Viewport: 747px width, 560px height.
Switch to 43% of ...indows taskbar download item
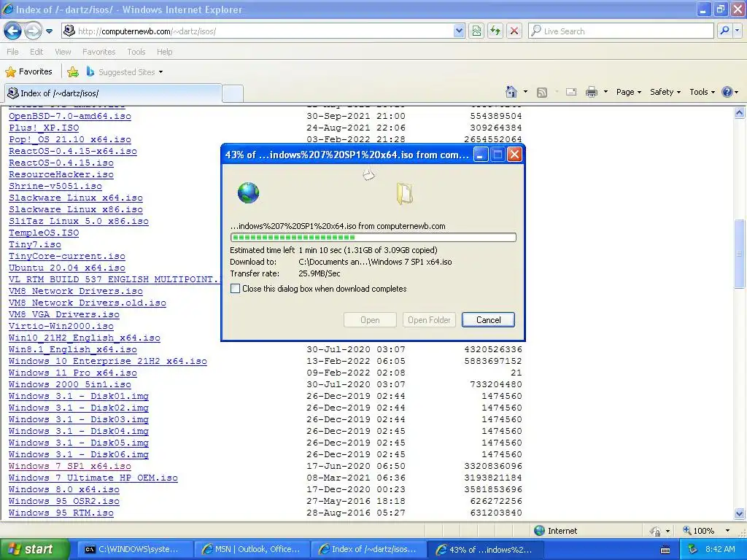[484, 550]
